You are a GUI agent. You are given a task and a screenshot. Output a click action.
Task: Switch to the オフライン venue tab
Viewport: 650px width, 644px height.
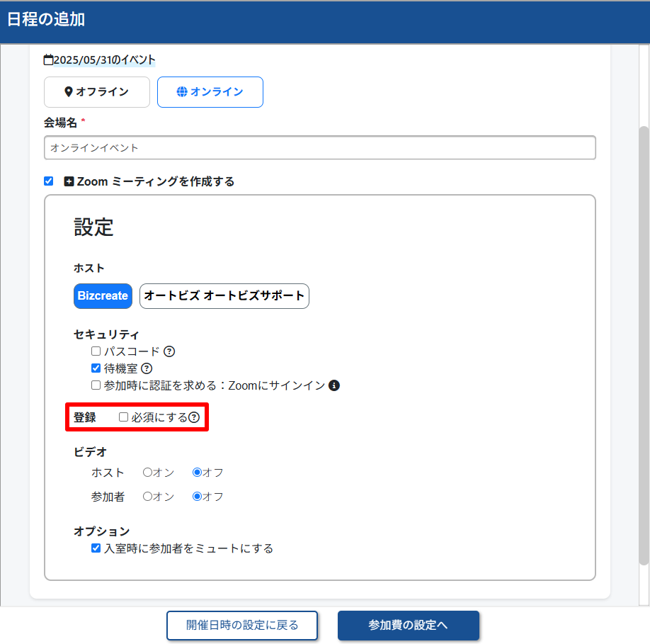coord(97,92)
